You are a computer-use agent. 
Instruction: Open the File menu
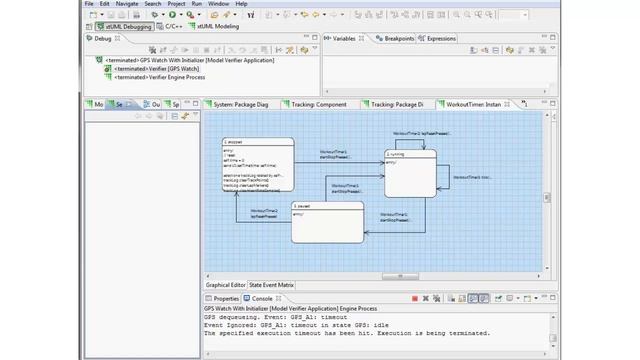(x=89, y=4)
